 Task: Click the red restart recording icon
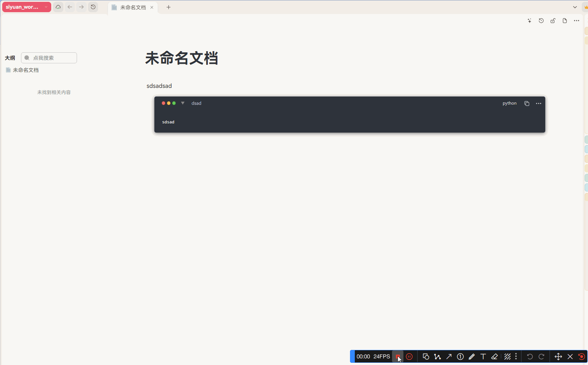pyautogui.click(x=581, y=357)
